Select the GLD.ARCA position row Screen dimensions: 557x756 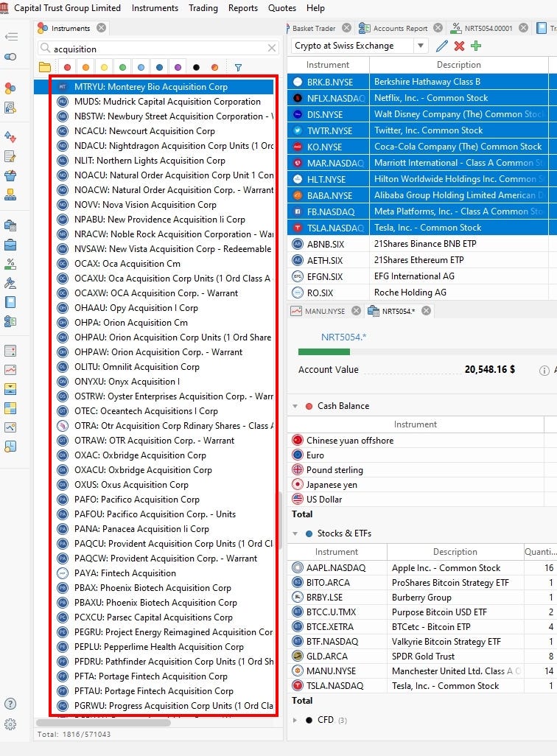422,657
